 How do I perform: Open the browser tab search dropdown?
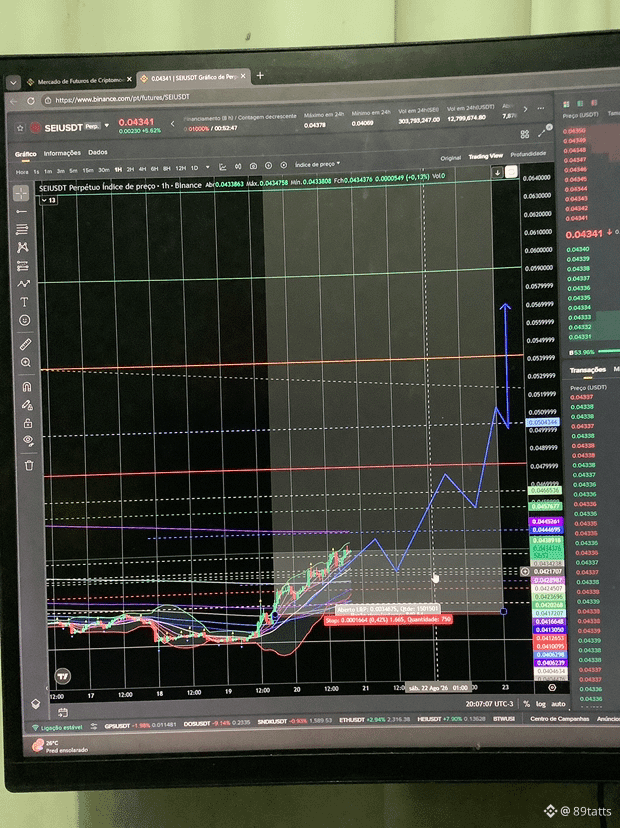coord(13,82)
